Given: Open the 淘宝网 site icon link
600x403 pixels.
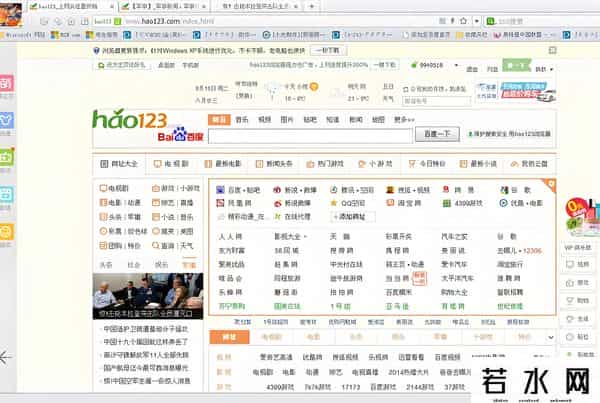Looking at the screenshot, I should [x=409, y=202].
